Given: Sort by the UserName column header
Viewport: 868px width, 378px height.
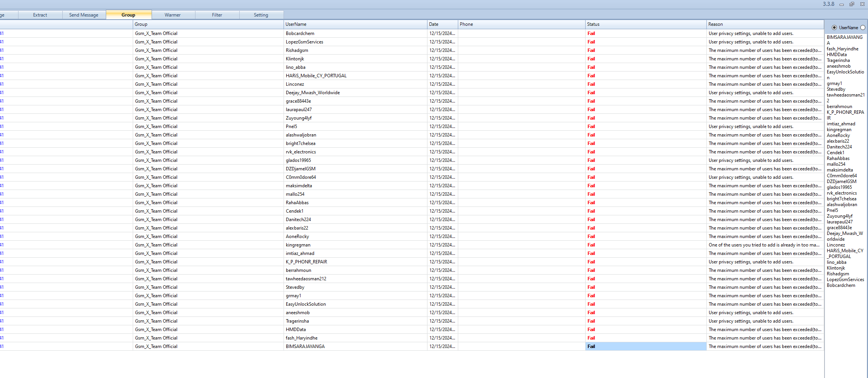Looking at the screenshot, I should 356,24.
